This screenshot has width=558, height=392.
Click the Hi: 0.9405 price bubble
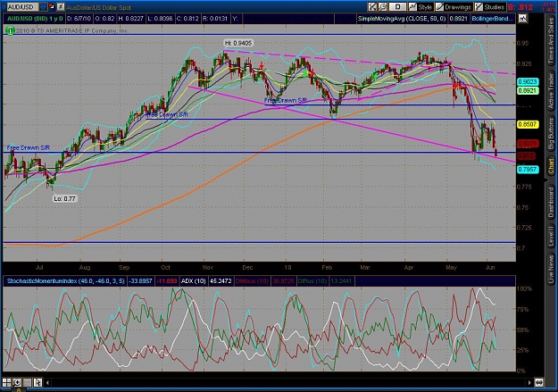tap(238, 43)
